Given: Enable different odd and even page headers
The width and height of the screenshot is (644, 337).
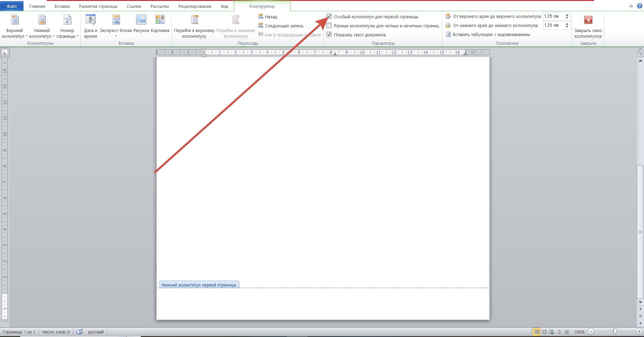Looking at the screenshot, I should [329, 25].
